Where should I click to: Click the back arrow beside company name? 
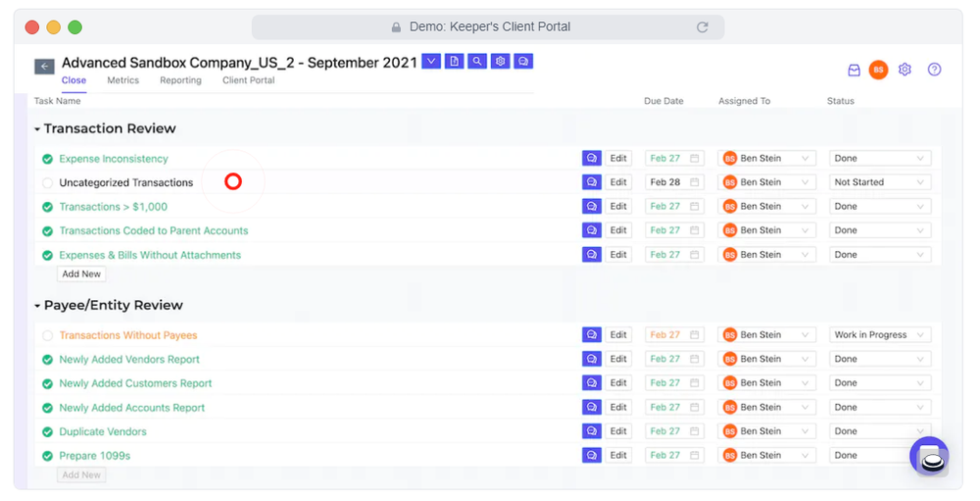coord(44,66)
